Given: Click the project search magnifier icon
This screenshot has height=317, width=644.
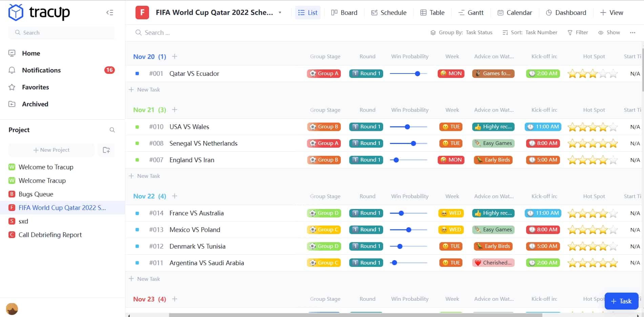Looking at the screenshot, I should [x=112, y=130].
